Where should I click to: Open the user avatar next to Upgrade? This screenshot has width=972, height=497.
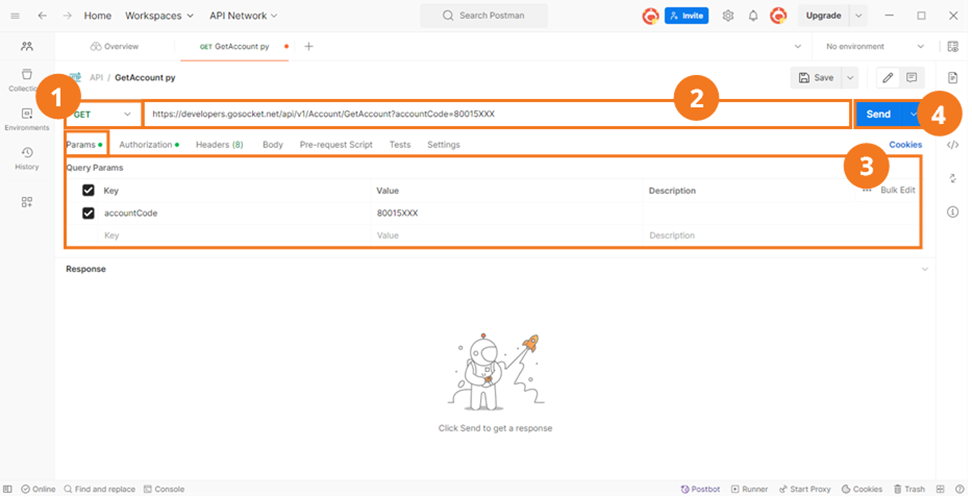[779, 15]
